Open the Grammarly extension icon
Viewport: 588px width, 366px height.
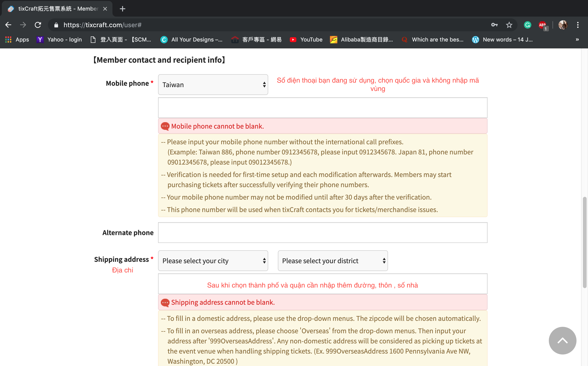527,25
